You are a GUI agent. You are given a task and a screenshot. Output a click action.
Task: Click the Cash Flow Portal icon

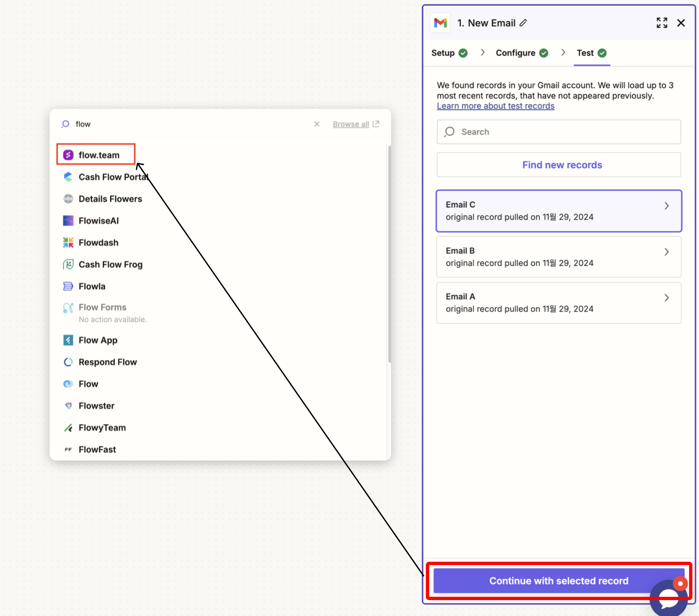coord(68,177)
